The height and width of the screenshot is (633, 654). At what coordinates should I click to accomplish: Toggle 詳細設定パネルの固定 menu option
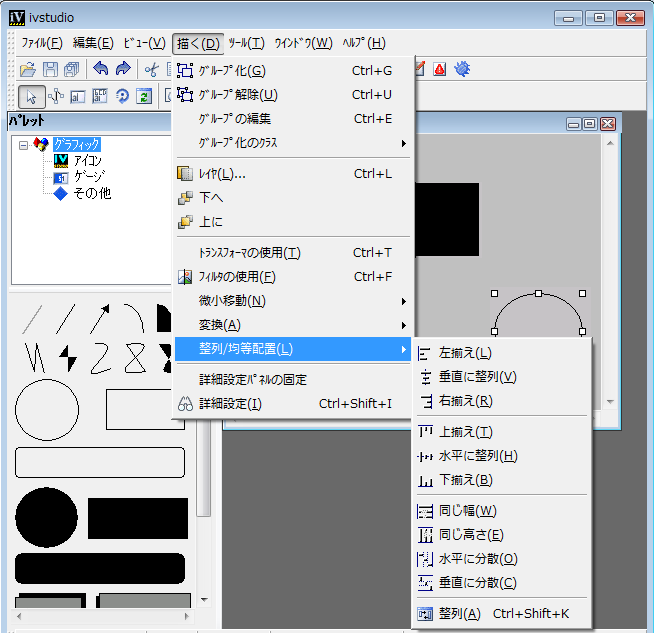coord(253,380)
